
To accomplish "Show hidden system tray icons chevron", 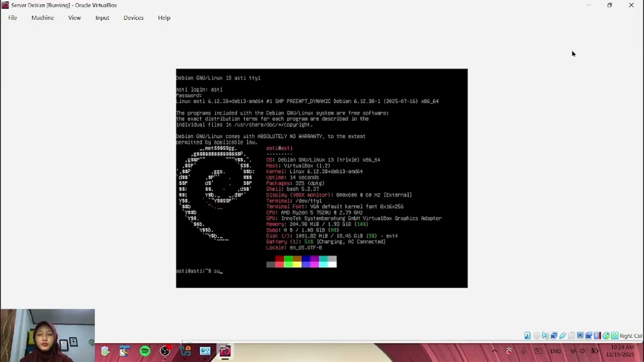I will pyautogui.click(x=494, y=351).
